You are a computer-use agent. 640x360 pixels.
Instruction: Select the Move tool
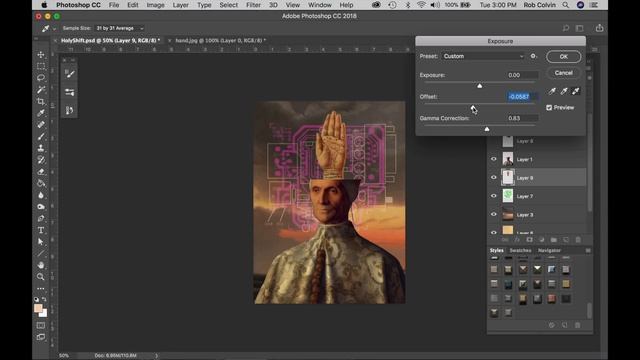click(41, 54)
